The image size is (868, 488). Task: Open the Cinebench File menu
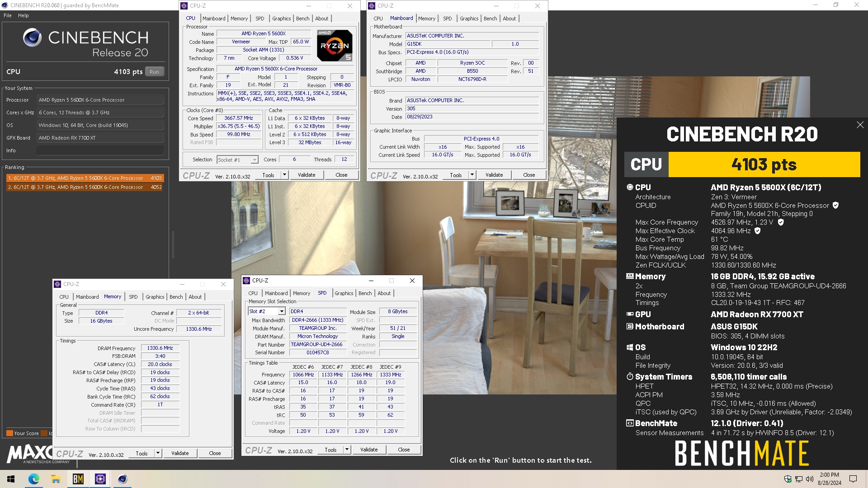pos(8,15)
